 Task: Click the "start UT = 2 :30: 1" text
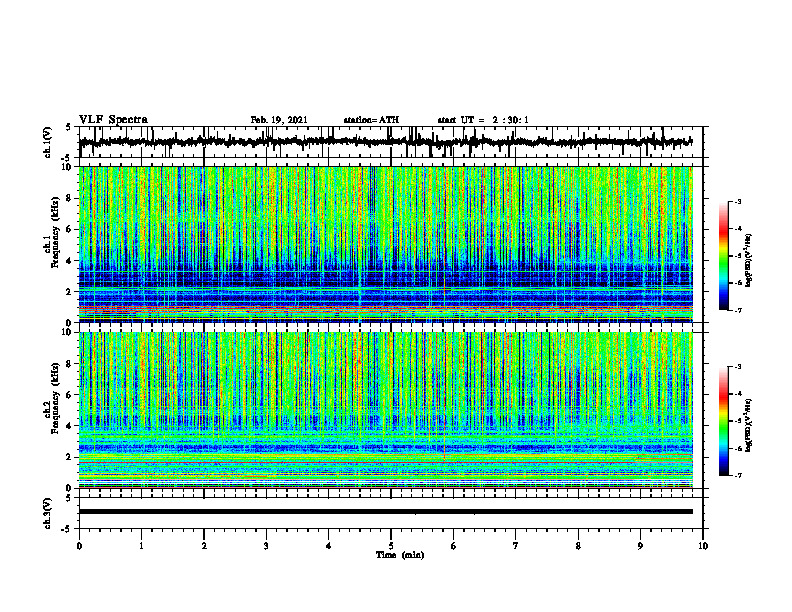click(x=483, y=120)
